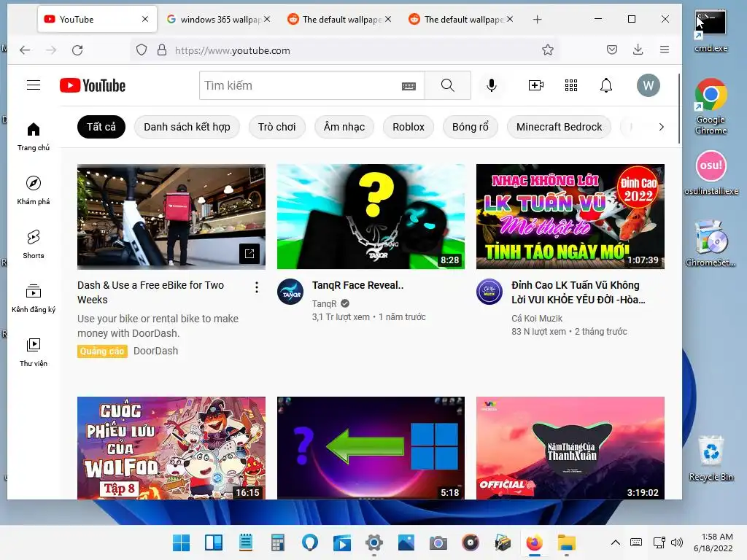Select Google Chrome desktop shortcut

(x=711, y=106)
